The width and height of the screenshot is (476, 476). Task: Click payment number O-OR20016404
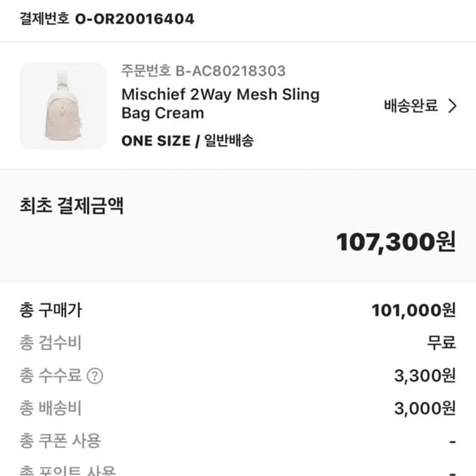tap(134, 18)
